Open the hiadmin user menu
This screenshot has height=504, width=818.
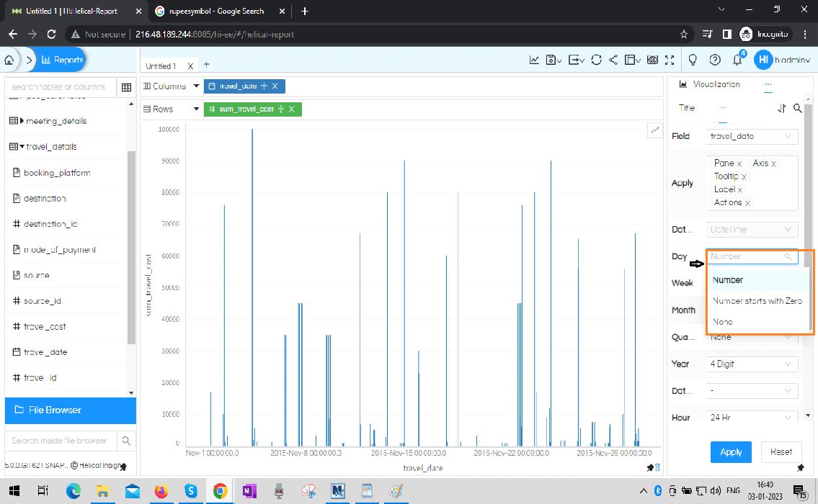pos(783,60)
